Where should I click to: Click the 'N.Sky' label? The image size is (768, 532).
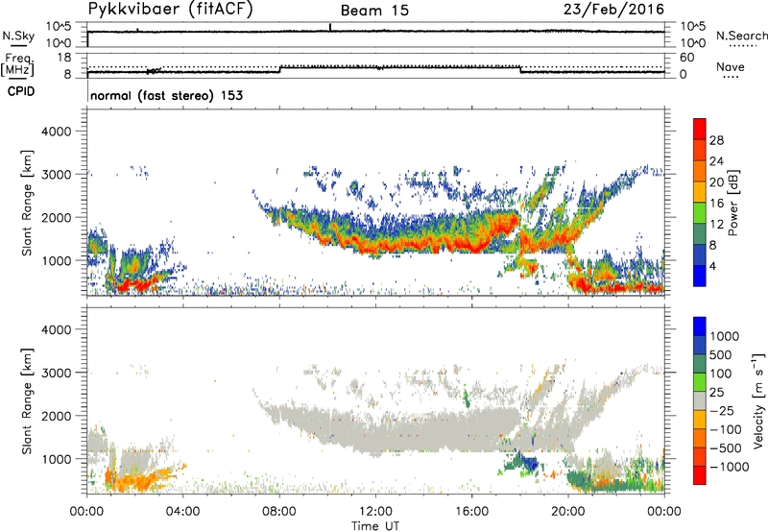(18, 36)
